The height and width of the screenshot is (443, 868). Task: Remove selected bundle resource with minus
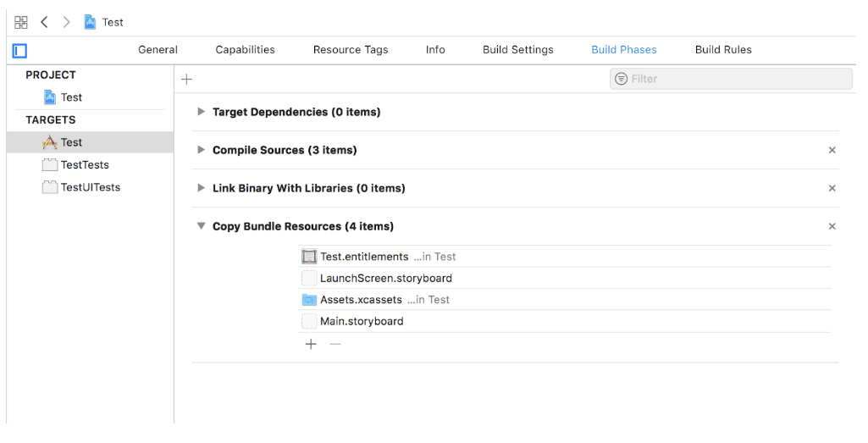click(334, 345)
